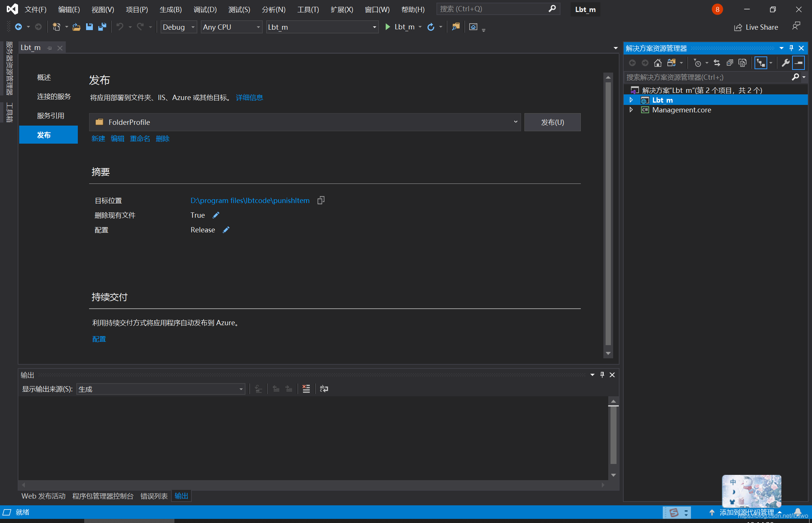Image resolution: width=812 pixels, height=523 pixels.
Task: Open the Lbt_m startup project dropdown
Action: pyautogui.click(x=322, y=27)
